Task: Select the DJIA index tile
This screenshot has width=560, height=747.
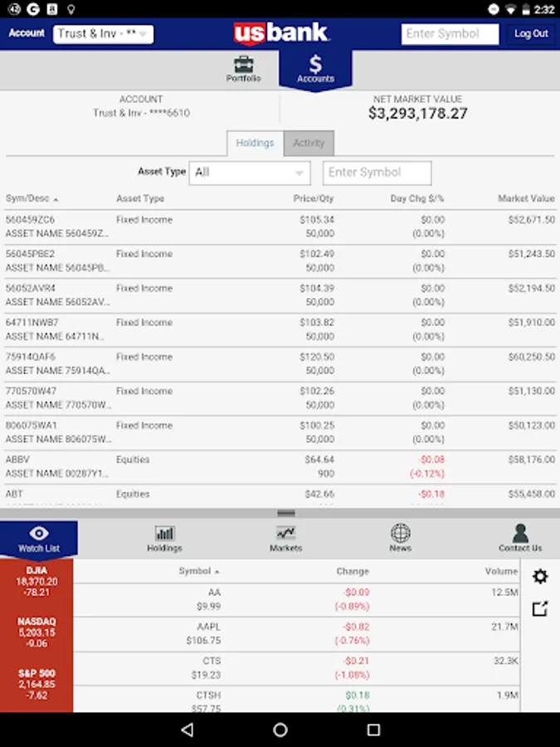Action: (x=37, y=581)
